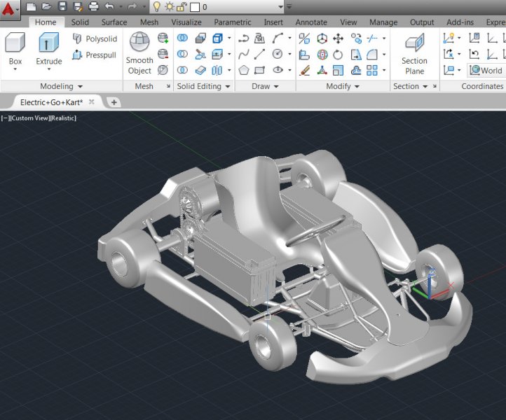Open the layer 0 dropdown list
Screen dimensions: 506x420
coord(280,7)
